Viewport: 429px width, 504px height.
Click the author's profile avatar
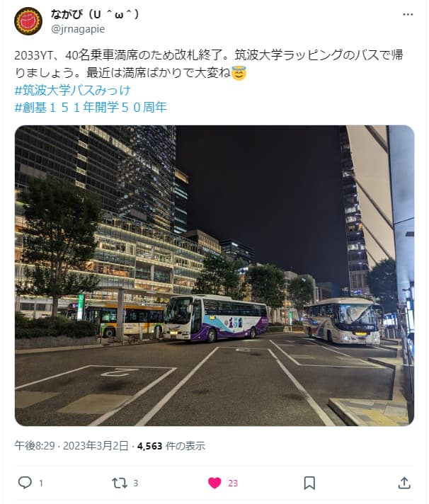coord(28,21)
